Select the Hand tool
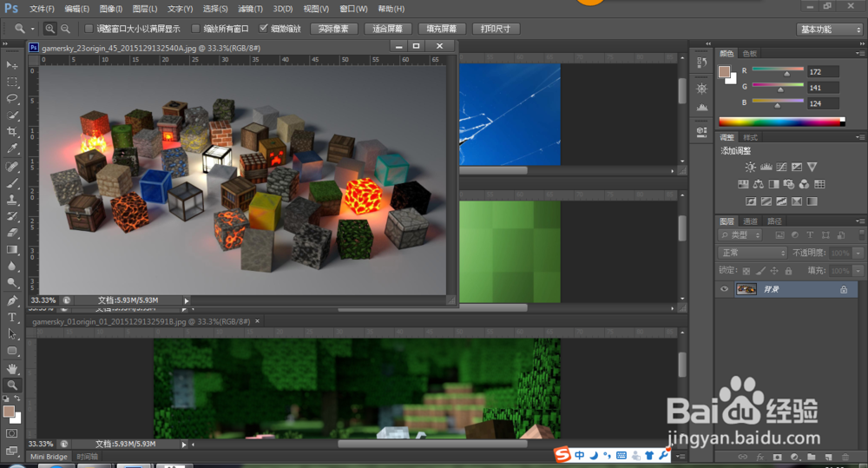 (x=11, y=369)
